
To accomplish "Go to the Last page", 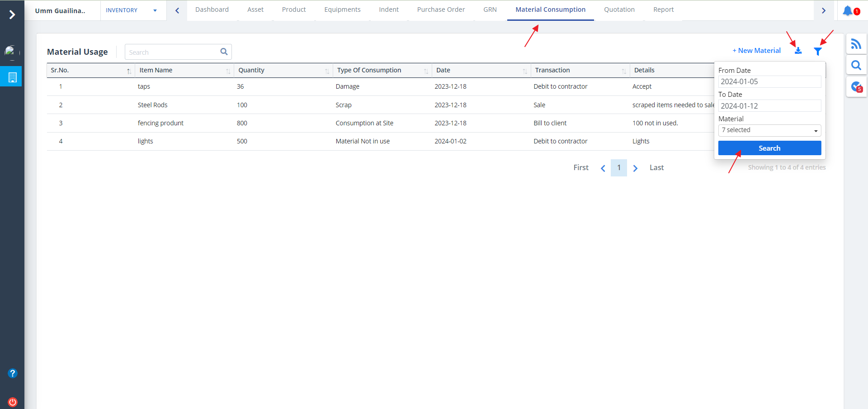I will click(656, 168).
